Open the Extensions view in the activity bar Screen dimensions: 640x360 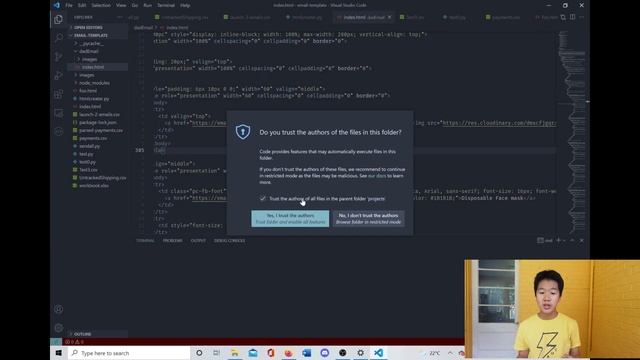pos(58,94)
